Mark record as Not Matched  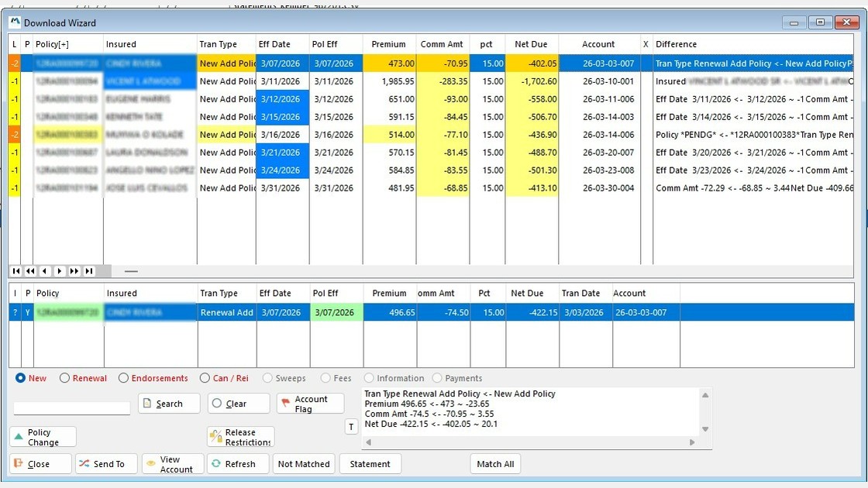pyautogui.click(x=304, y=464)
